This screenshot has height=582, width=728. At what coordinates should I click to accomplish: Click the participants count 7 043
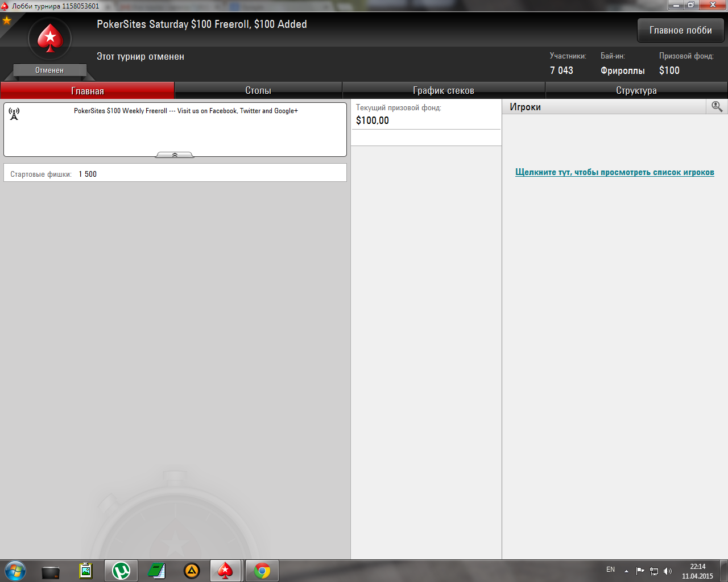point(561,70)
